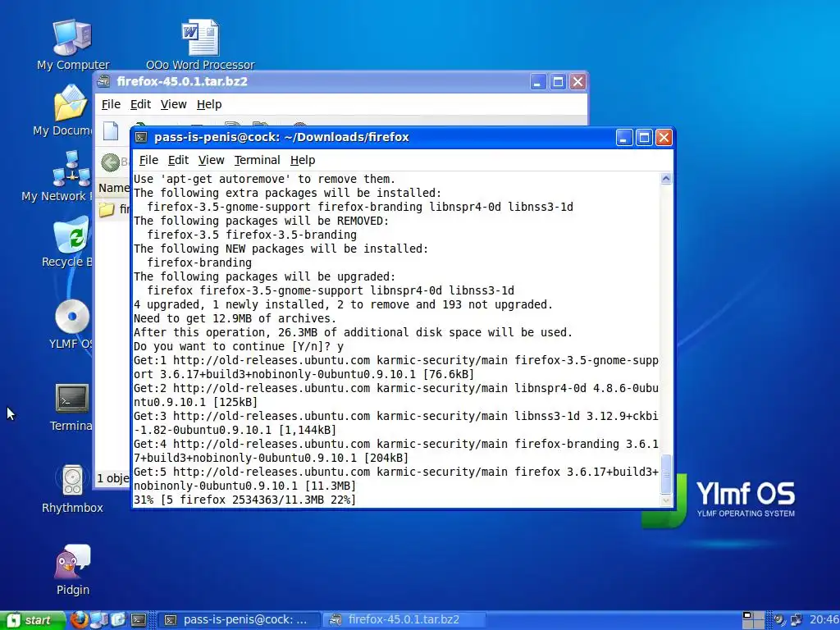Viewport: 840px width, 630px height.
Task: Close the firefox-45.0.1.tar.bz2 window
Action: 577,82
